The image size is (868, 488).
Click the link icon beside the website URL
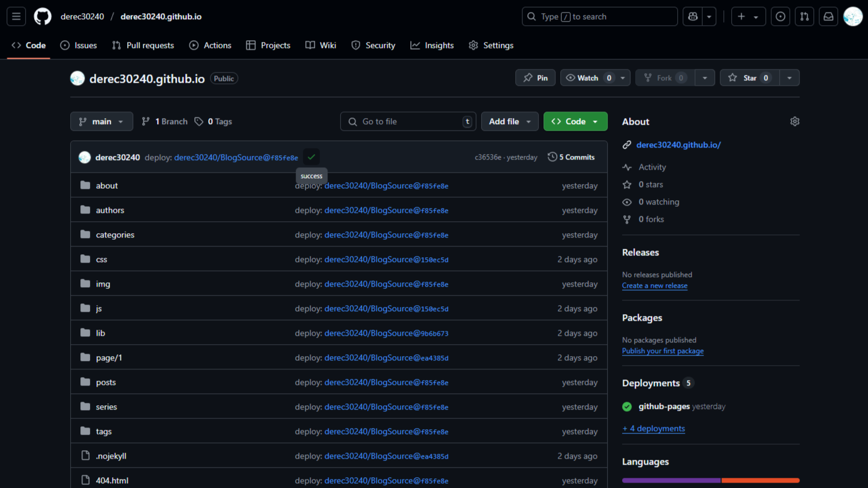[x=627, y=145]
